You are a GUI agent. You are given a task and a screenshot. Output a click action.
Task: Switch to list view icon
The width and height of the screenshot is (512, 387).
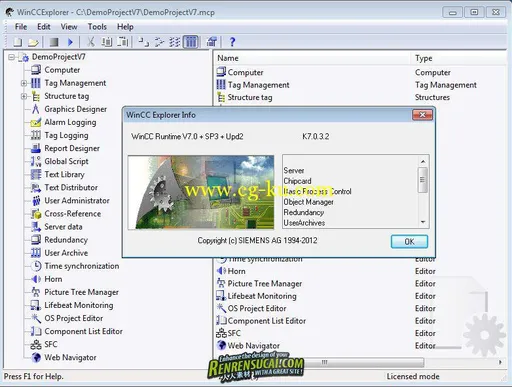tap(175, 42)
